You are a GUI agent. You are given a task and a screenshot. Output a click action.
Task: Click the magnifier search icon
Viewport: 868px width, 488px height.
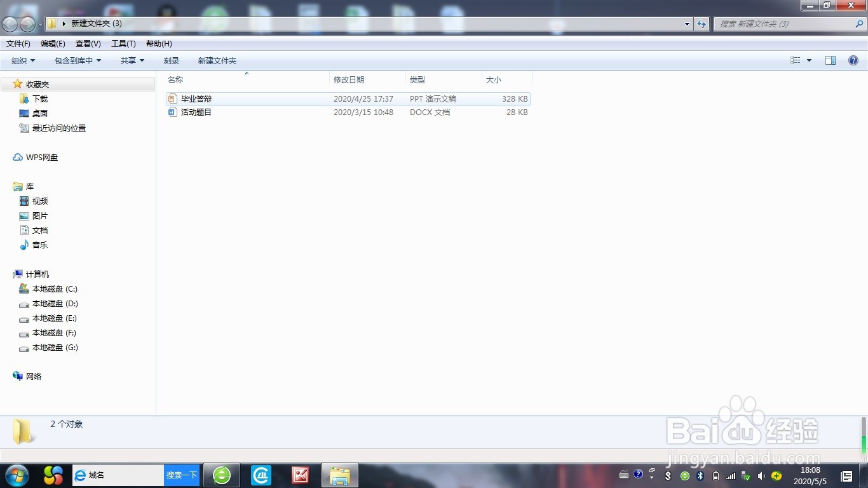pos(859,24)
